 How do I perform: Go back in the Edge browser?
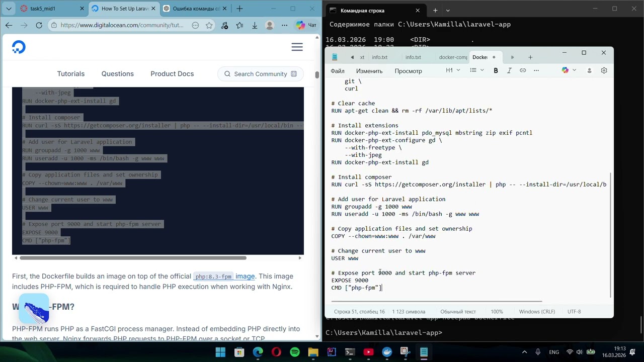9,25
